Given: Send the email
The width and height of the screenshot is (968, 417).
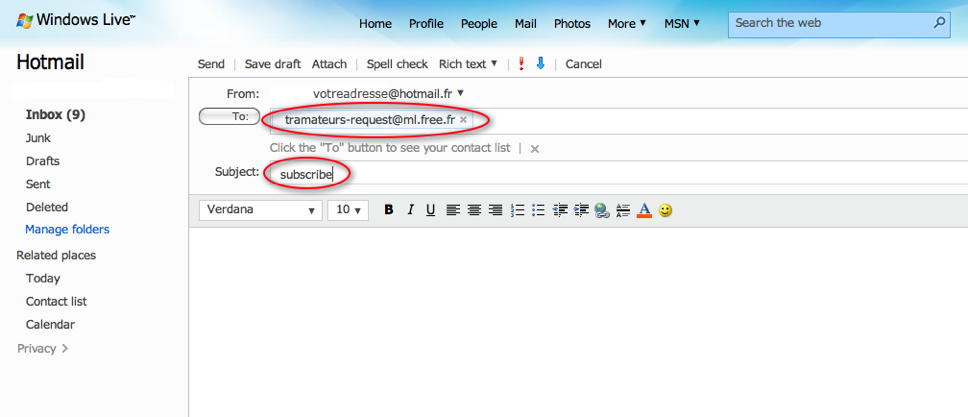Looking at the screenshot, I should point(211,64).
